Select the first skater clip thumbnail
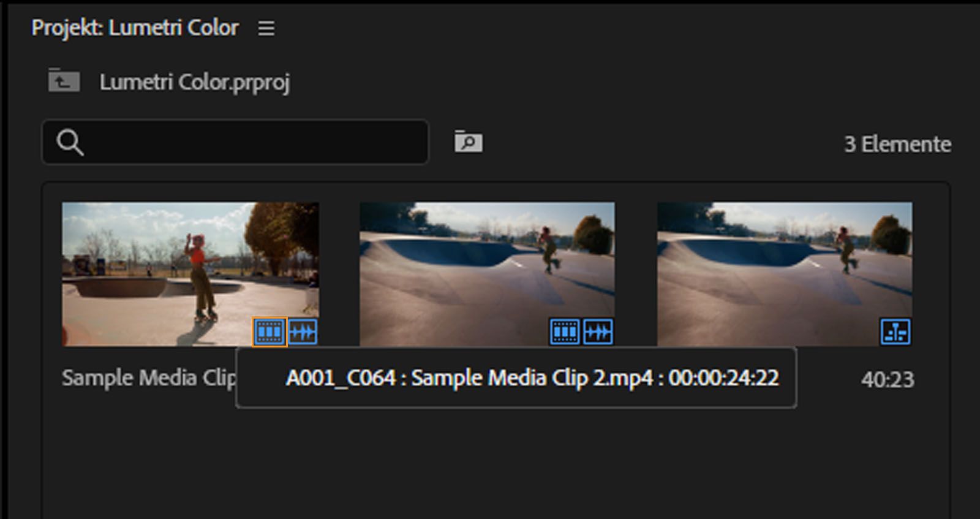The width and height of the screenshot is (980, 519). click(x=190, y=274)
